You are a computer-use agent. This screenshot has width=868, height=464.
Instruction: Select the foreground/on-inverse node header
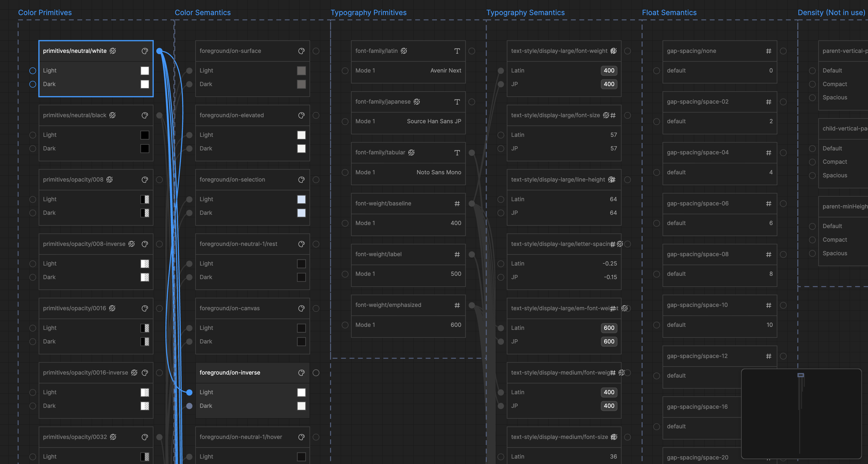(x=252, y=372)
